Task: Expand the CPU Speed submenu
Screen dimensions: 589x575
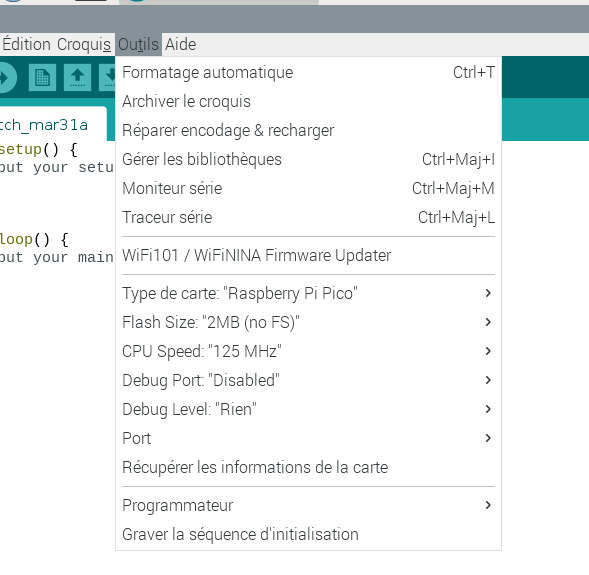Action: tap(308, 351)
